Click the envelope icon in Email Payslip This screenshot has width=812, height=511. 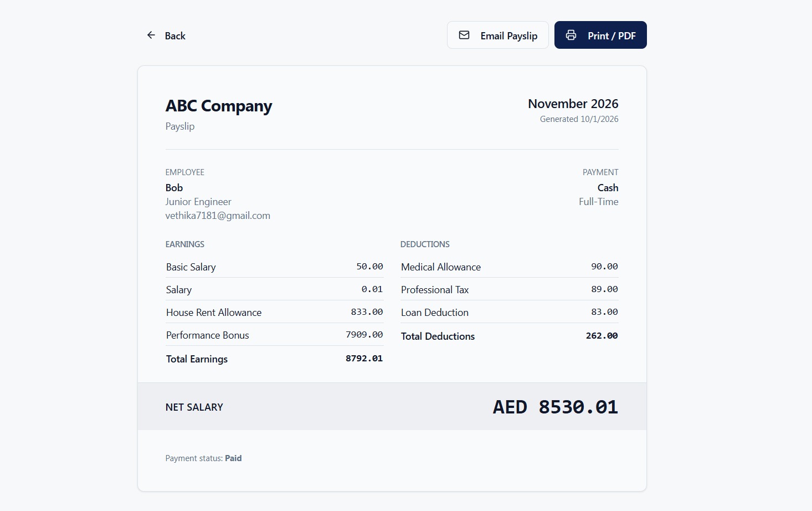point(464,35)
